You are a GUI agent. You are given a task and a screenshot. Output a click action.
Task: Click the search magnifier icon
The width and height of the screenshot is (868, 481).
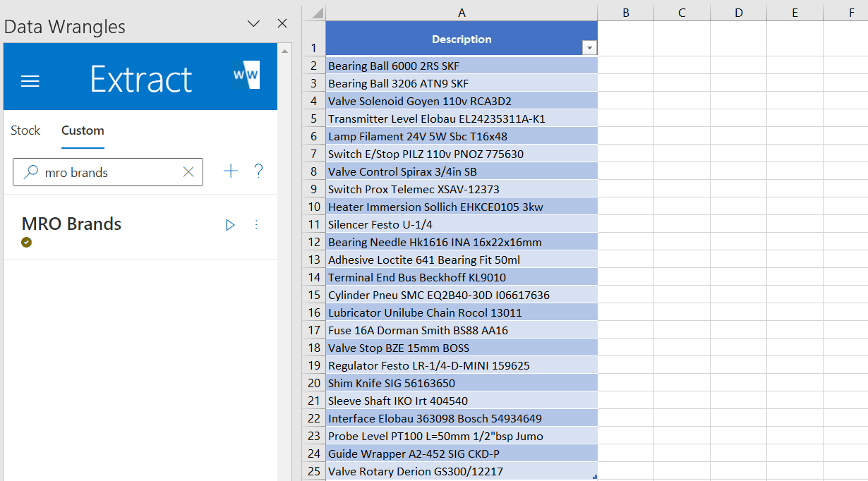pyautogui.click(x=31, y=172)
